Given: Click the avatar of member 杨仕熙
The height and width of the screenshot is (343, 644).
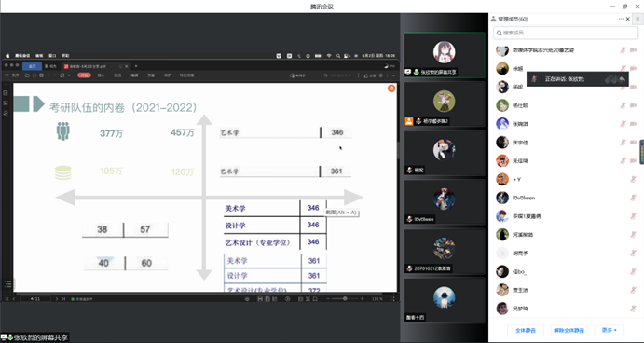Looking at the screenshot, I should pyautogui.click(x=502, y=105).
